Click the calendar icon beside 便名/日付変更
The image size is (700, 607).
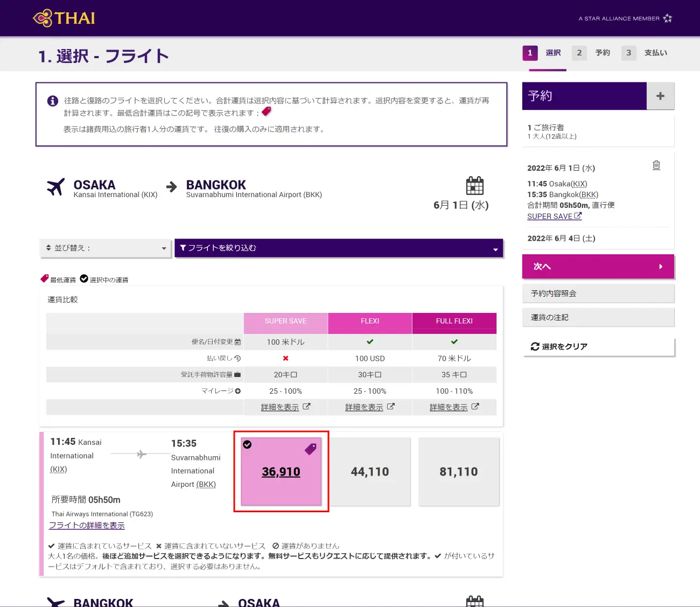pyautogui.click(x=237, y=342)
